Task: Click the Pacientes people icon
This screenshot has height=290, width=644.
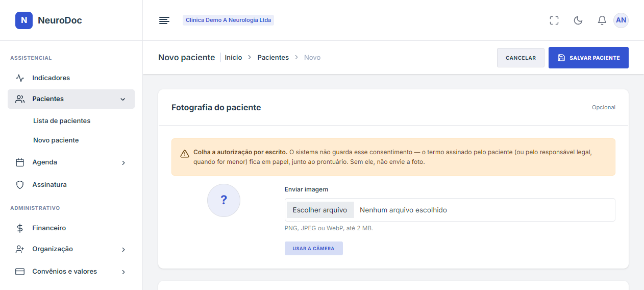Action: 20,99
